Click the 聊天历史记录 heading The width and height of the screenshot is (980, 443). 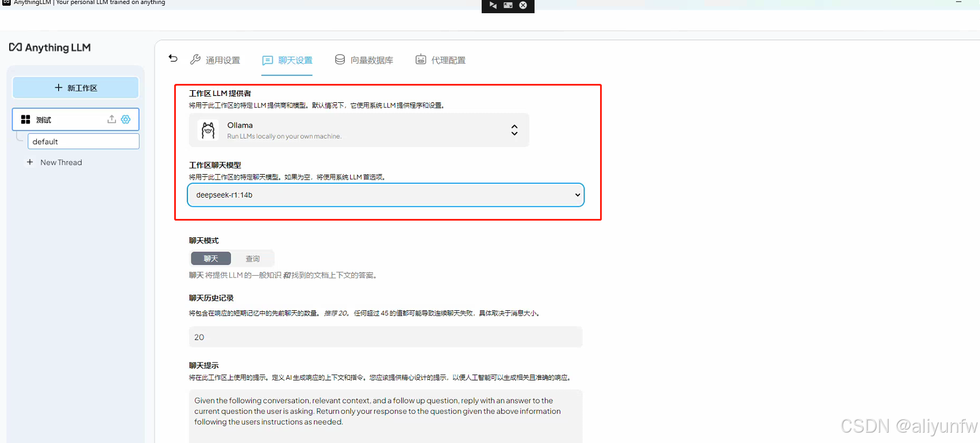tap(212, 298)
